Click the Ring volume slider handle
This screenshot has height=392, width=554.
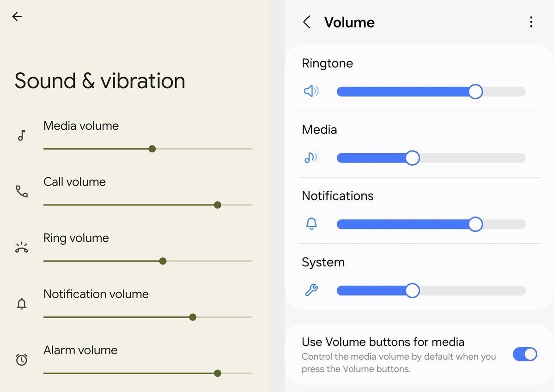[x=163, y=261]
